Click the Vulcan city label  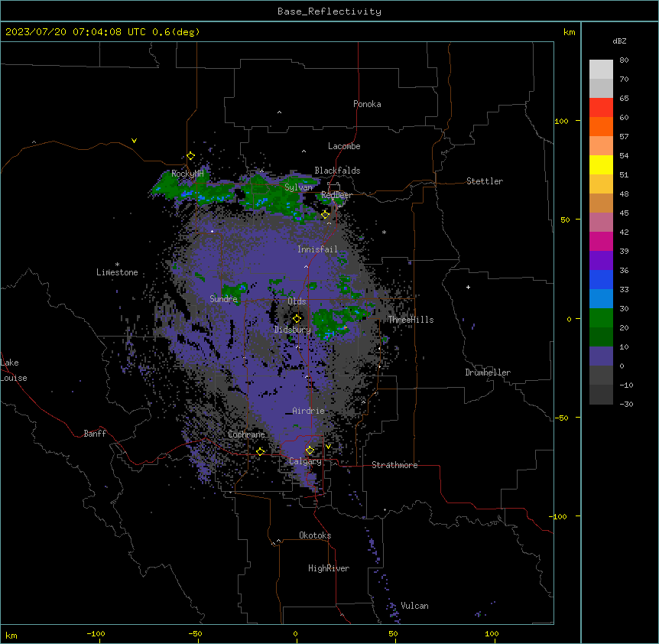point(414,606)
